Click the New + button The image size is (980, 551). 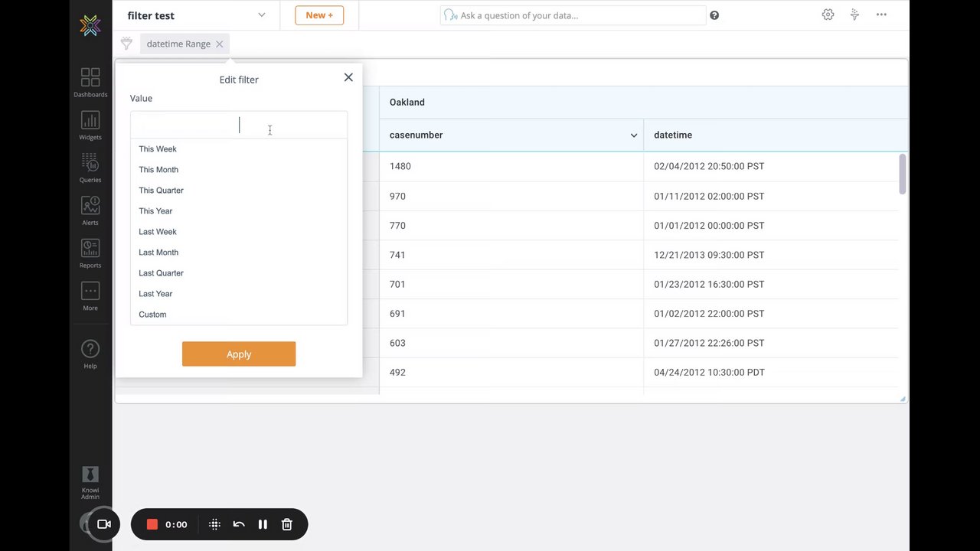[x=319, y=15]
